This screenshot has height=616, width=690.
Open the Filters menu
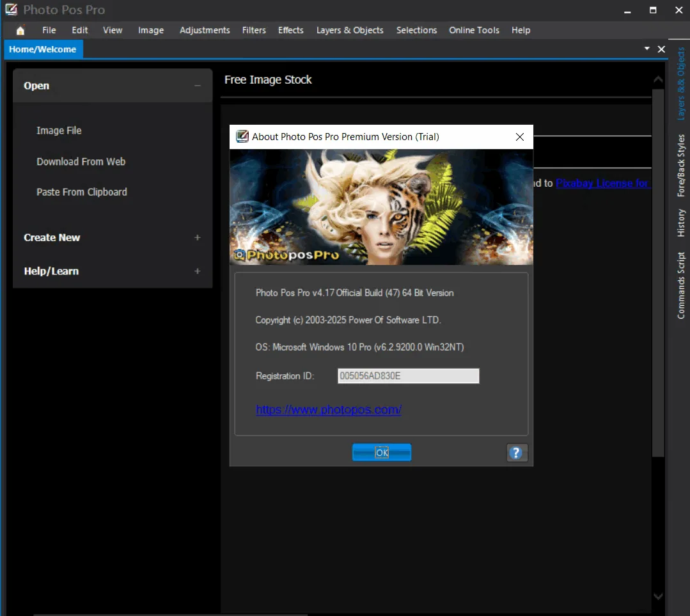click(254, 30)
